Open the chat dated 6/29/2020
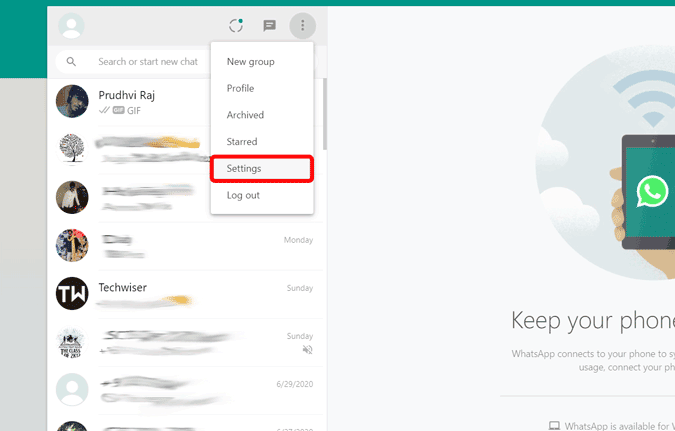This screenshot has height=431, width=675. coord(185,391)
